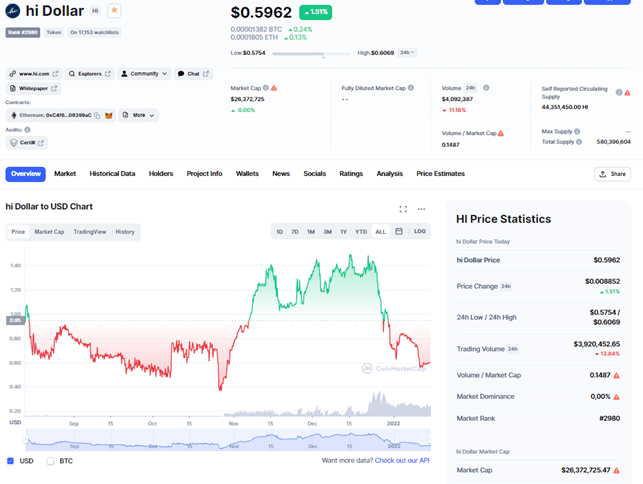Click the Share button

coord(612,174)
